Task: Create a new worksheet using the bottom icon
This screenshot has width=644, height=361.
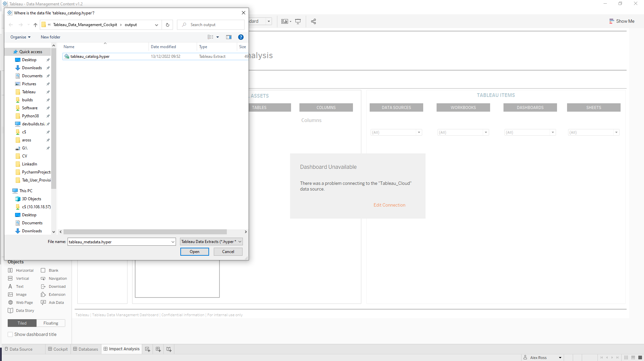Action: pyautogui.click(x=147, y=349)
